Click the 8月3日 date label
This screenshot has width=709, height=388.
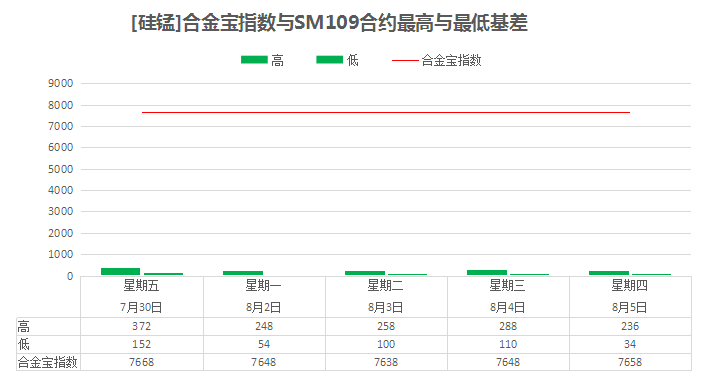(386, 308)
